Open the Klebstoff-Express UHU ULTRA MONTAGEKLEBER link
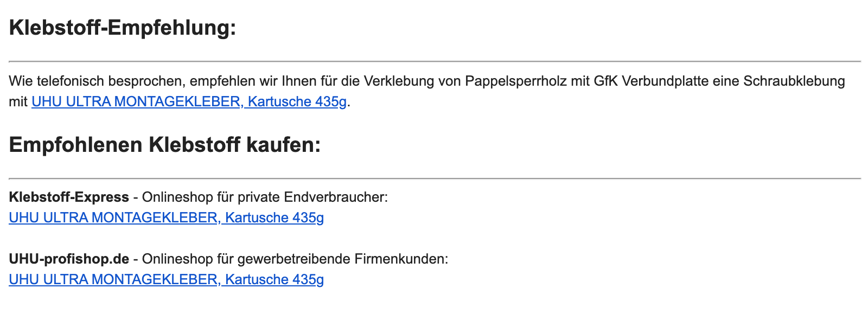Screen dimensions: 868x320 [167, 217]
